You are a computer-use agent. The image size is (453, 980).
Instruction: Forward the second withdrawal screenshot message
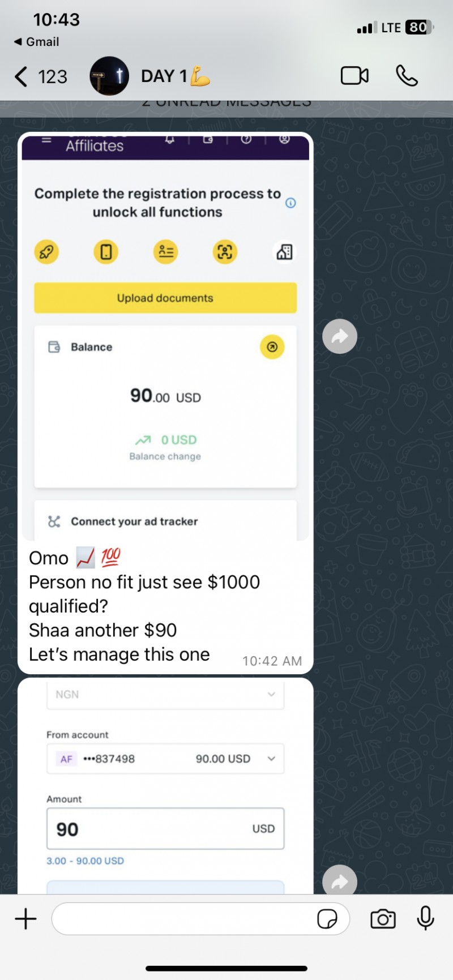[x=340, y=881]
